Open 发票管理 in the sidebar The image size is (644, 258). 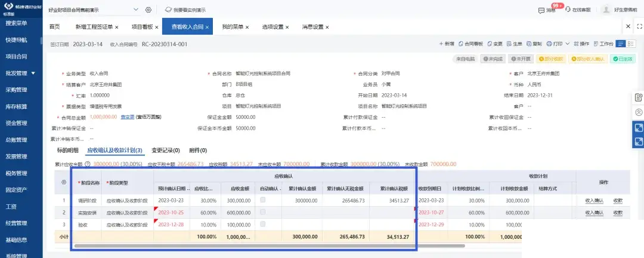click(x=17, y=156)
